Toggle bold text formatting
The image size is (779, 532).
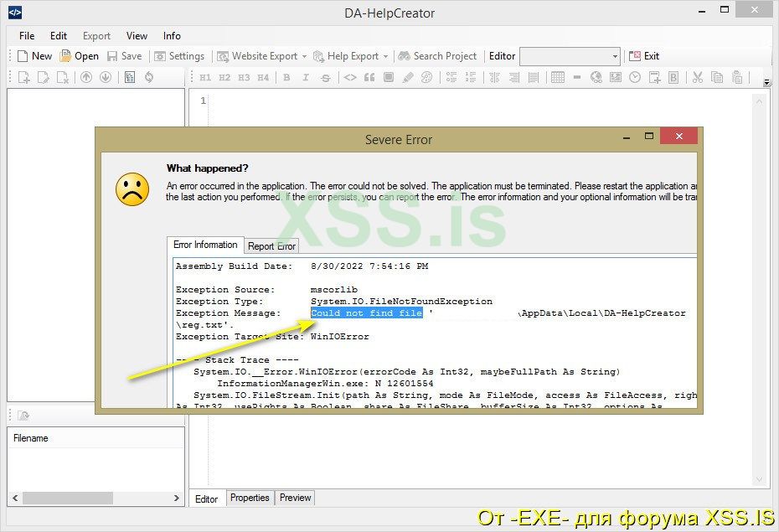pos(286,77)
